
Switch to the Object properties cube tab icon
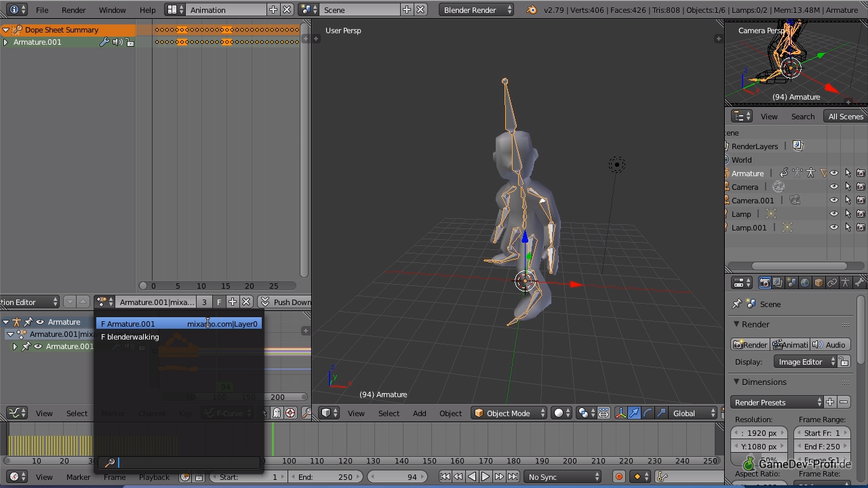pyautogui.click(x=818, y=283)
